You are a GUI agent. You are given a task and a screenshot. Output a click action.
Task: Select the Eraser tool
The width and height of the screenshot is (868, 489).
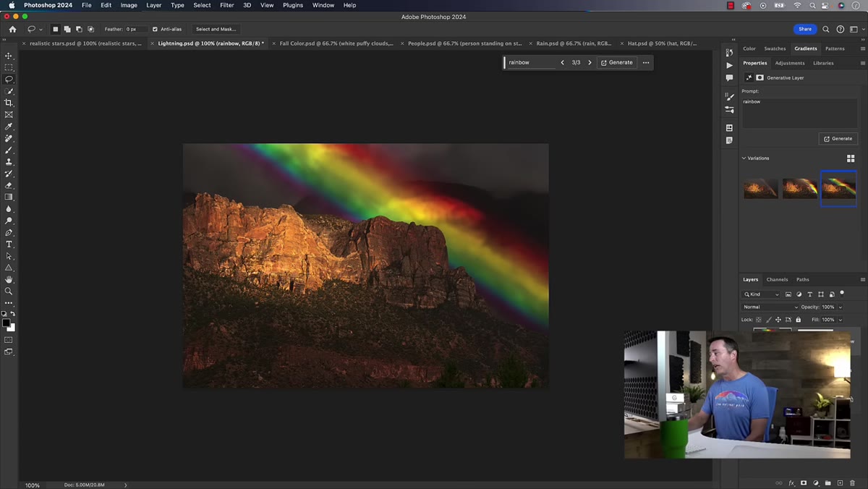pyautogui.click(x=9, y=185)
